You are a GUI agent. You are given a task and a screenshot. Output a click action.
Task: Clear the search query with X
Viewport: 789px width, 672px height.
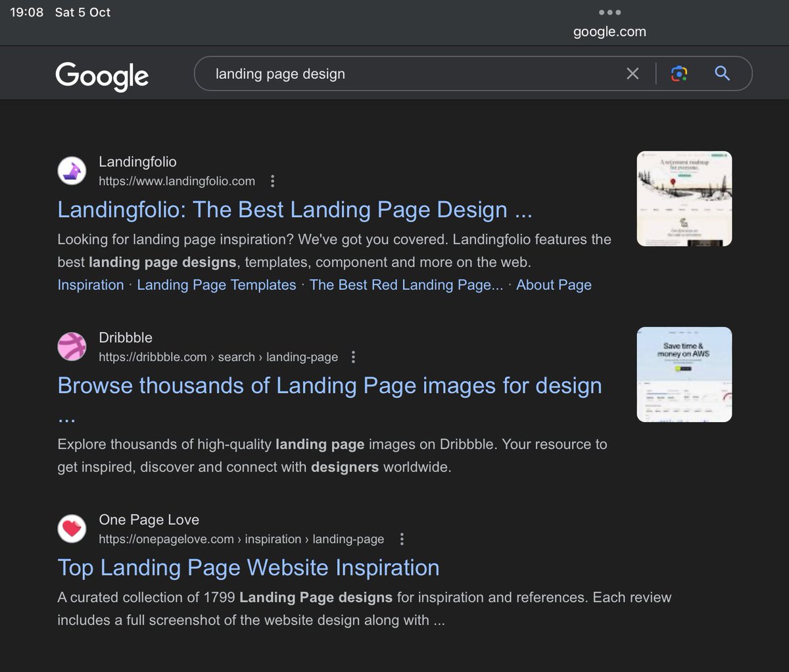click(633, 74)
